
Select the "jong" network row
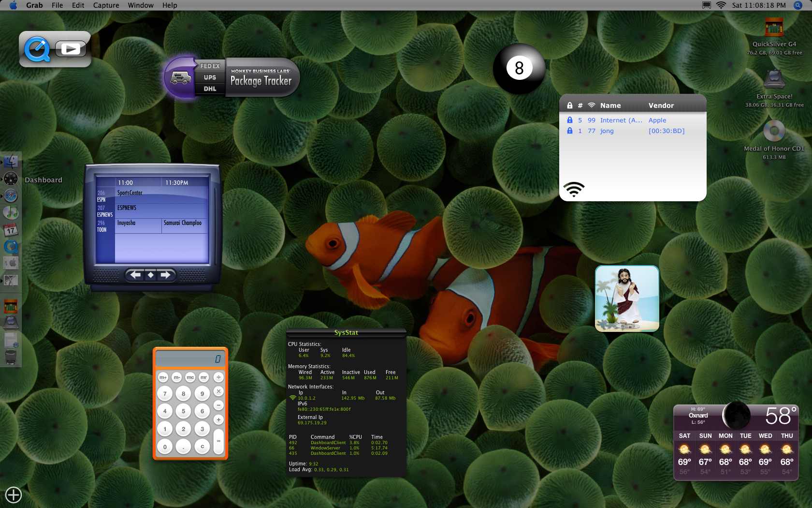[x=633, y=131]
